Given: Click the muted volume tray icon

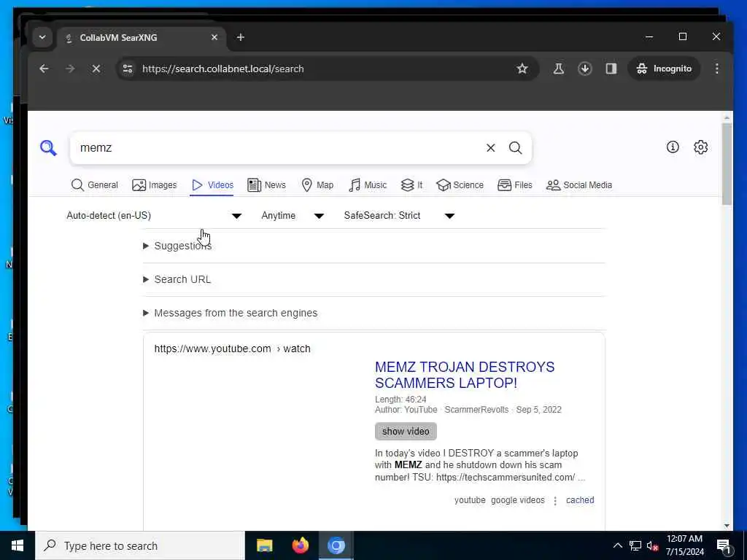Looking at the screenshot, I should tap(652, 545).
